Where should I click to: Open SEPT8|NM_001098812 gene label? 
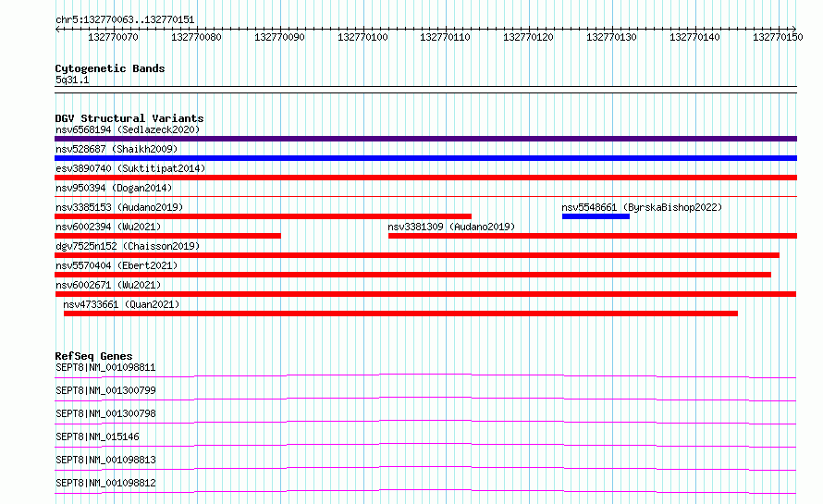pos(105,483)
